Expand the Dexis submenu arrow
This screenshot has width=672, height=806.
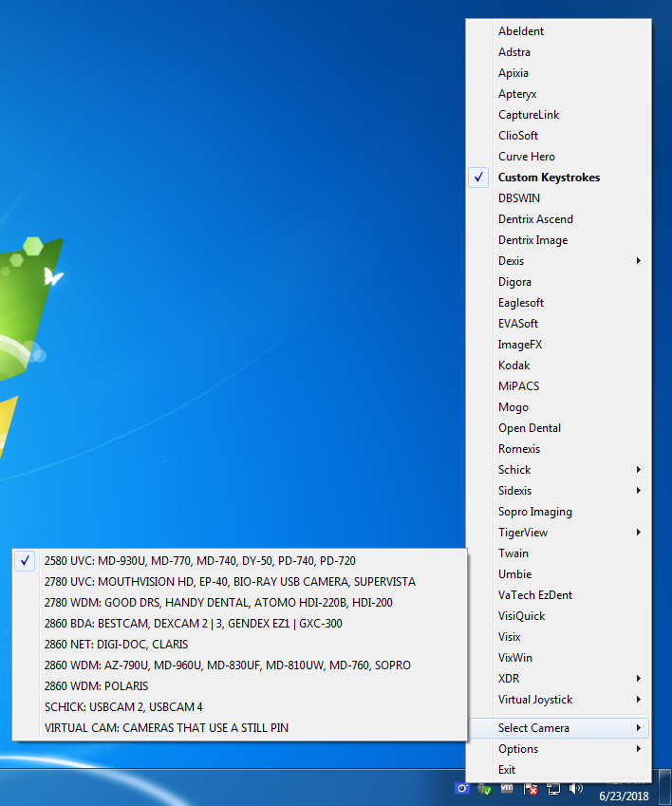coord(639,261)
